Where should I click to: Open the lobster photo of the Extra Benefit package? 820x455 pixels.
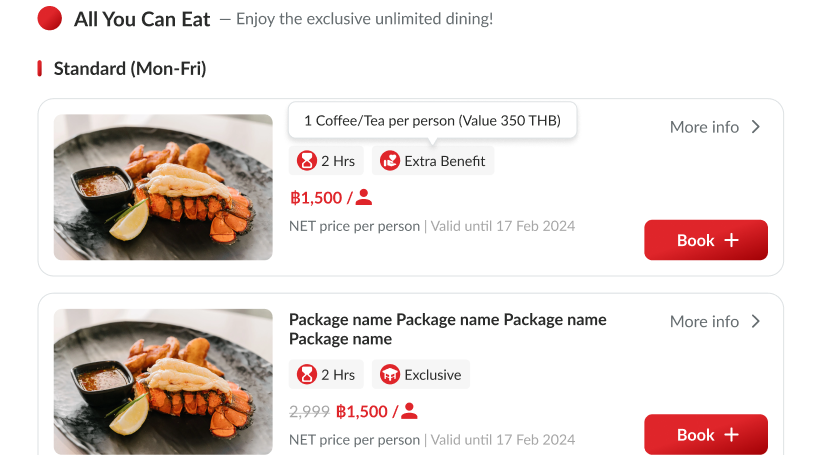163,187
